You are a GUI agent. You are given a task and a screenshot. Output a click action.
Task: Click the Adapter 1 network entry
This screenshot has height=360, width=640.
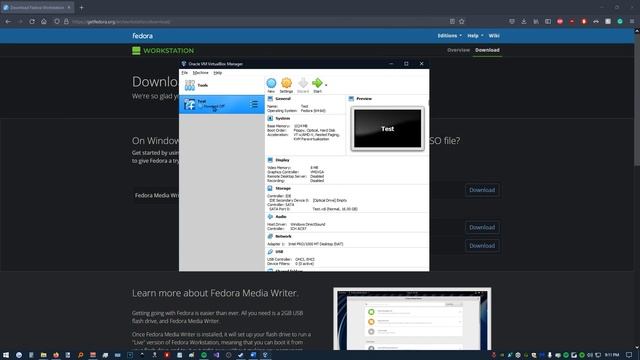tap(305, 244)
